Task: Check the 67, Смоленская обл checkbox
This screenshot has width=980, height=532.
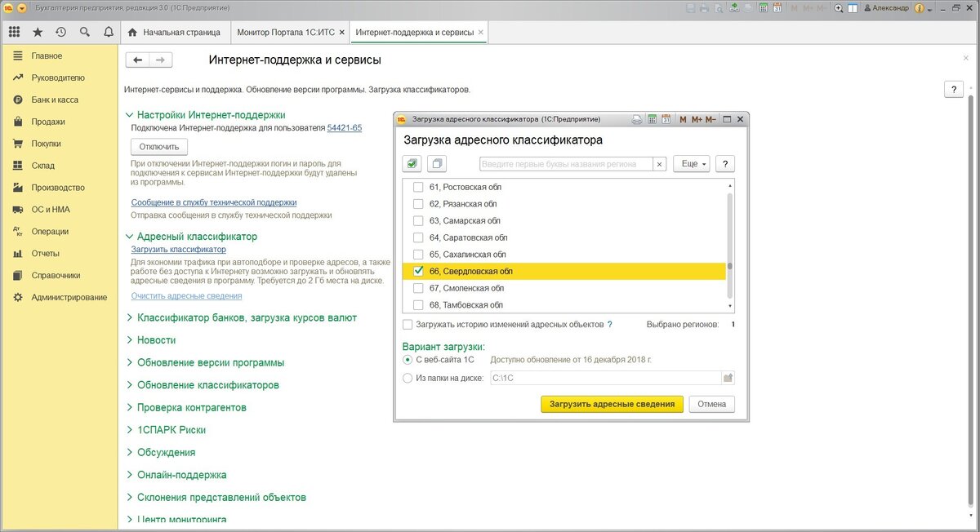Action: click(x=418, y=288)
